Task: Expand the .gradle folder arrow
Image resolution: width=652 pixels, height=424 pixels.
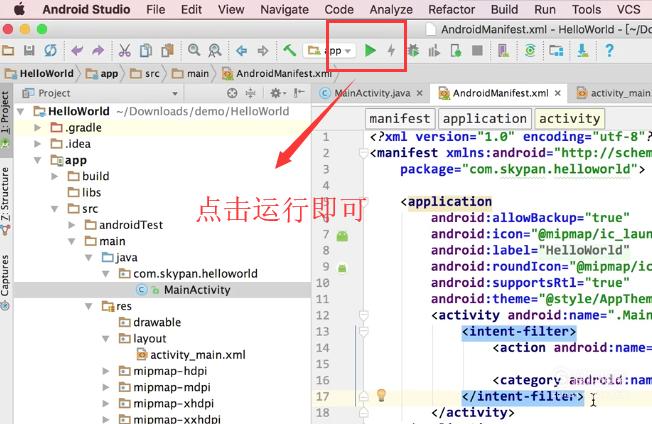Action: 37,128
